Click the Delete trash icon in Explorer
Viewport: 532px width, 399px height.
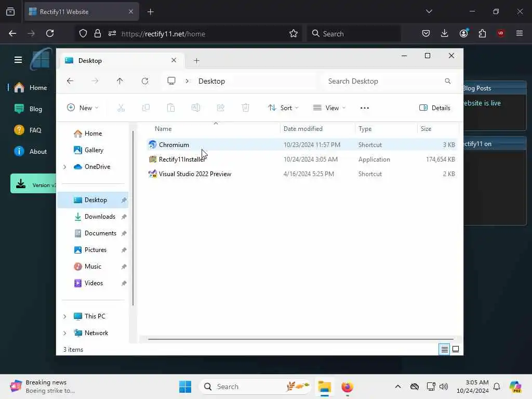click(x=246, y=108)
